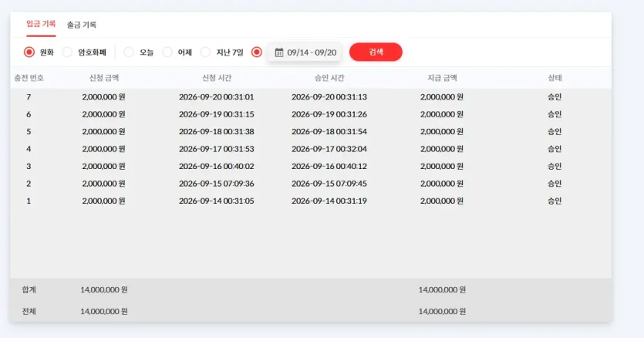
Task: Click approval time 2026-09-15 07:09:45
Action: click(329, 184)
